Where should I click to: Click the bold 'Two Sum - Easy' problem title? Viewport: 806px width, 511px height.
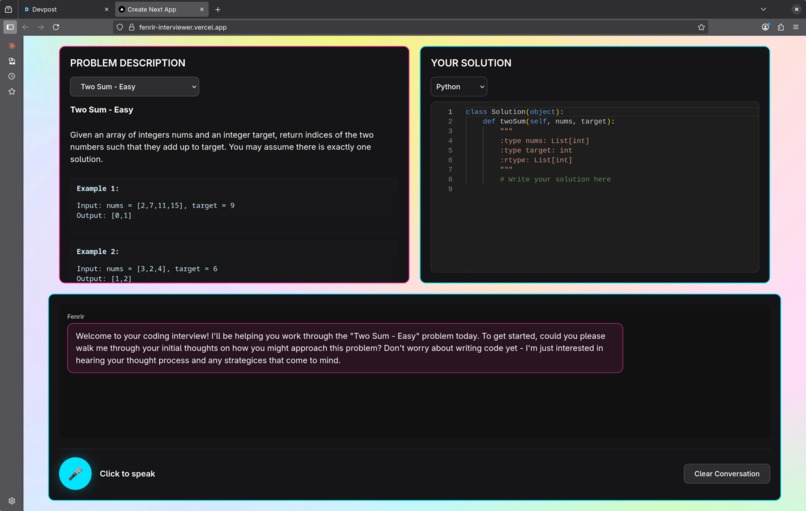pos(101,110)
